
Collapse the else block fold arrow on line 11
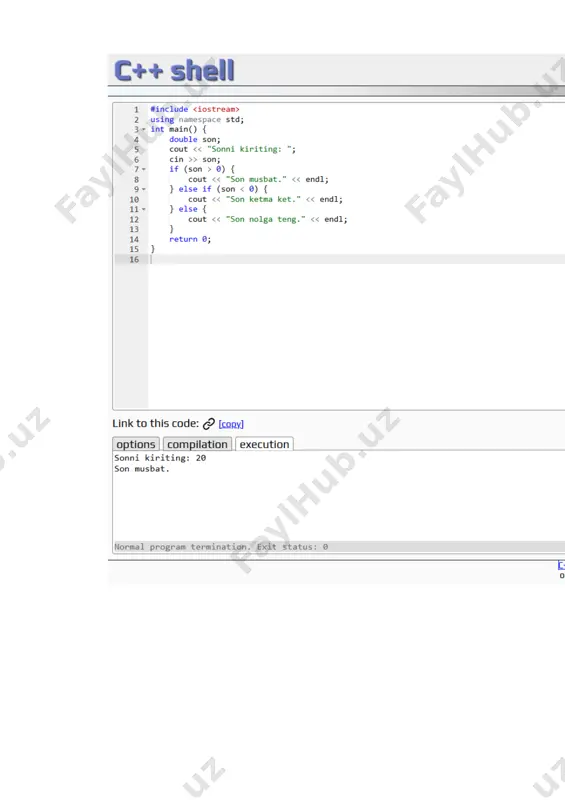pyautogui.click(x=143, y=209)
